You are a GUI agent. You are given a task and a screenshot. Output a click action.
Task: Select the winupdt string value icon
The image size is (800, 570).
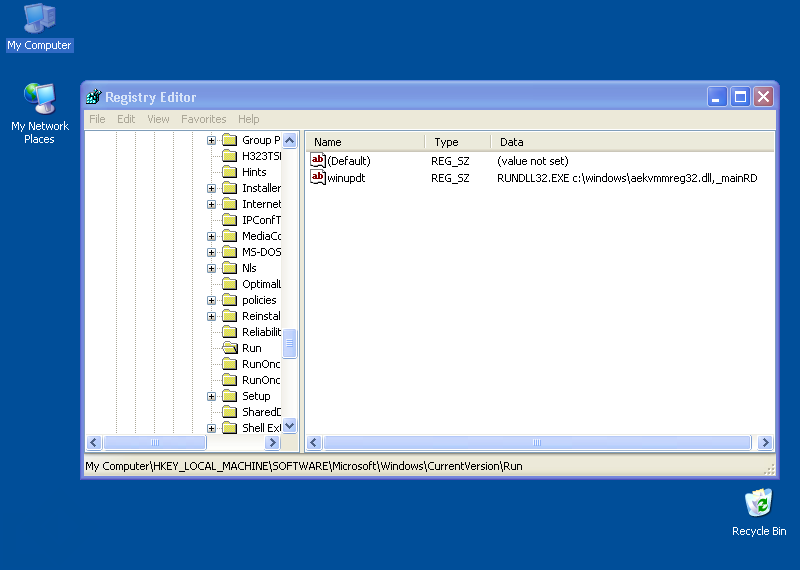317,178
